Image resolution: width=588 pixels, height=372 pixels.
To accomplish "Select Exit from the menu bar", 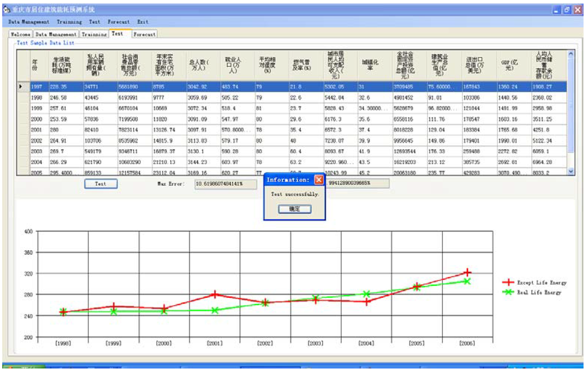I will point(142,22).
